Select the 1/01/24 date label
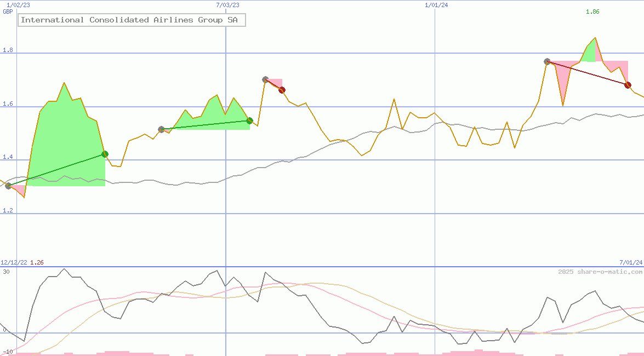Viewport: 644px width, 356px height. (436, 5)
